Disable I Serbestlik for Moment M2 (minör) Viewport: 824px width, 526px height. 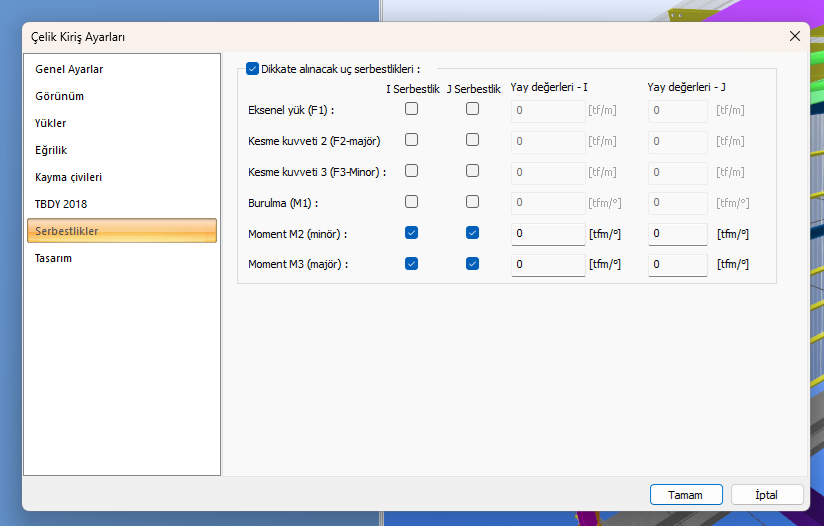pos(411,233)
